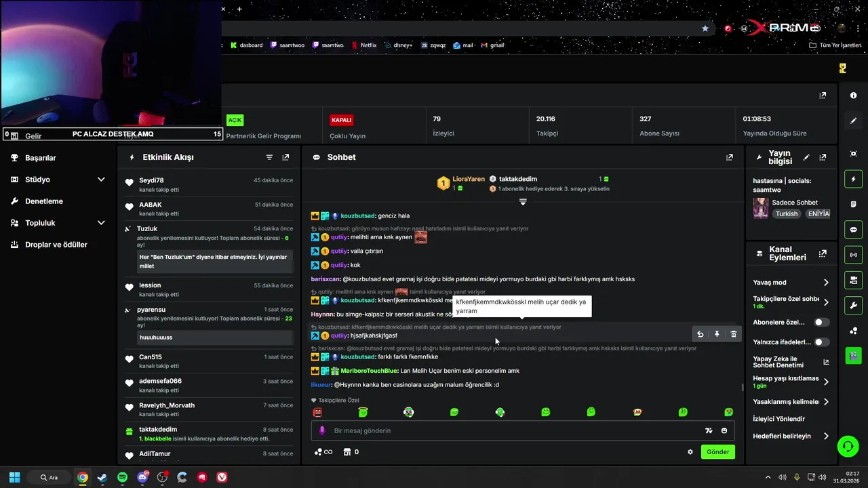Open Yavaş mod slow mode options
Screen dimensions: 868x488
point(791,283)
